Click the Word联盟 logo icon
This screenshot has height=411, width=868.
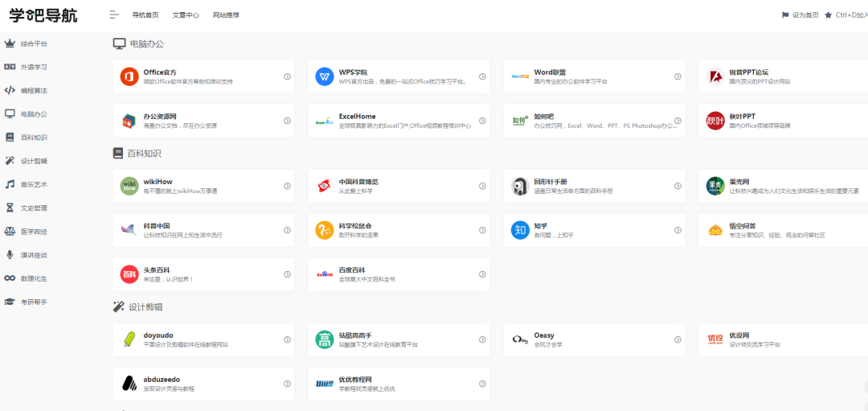[x=520, y=76]
